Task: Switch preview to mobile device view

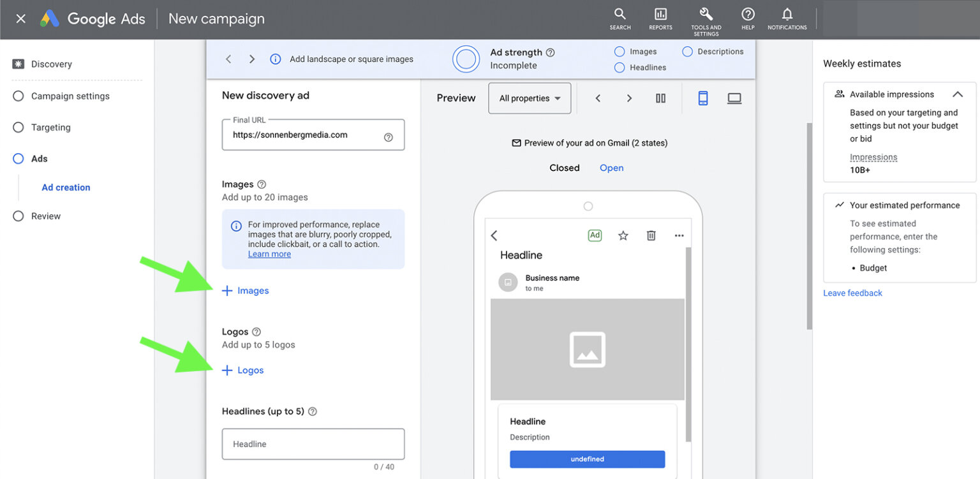Action: pyautogui.click(x=703, y=98)
